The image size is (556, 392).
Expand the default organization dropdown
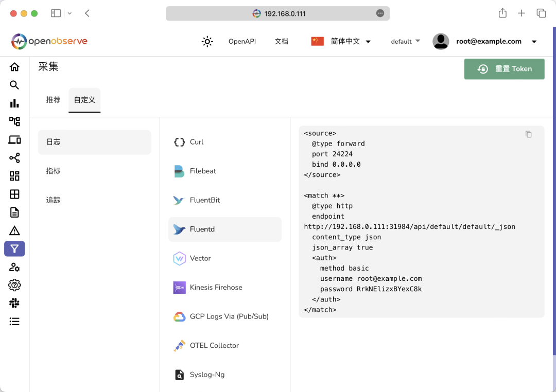(406, 41)
